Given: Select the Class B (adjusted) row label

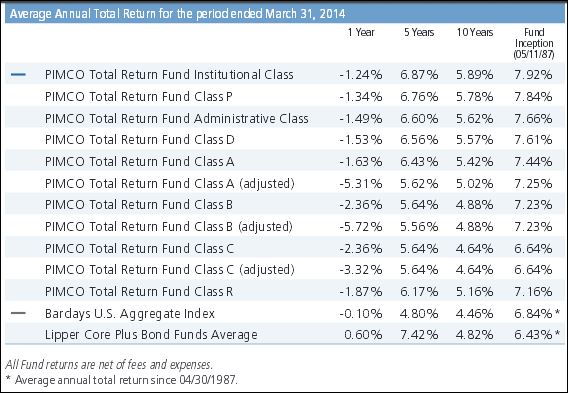Looking at the screenshot, I should 169,226.
